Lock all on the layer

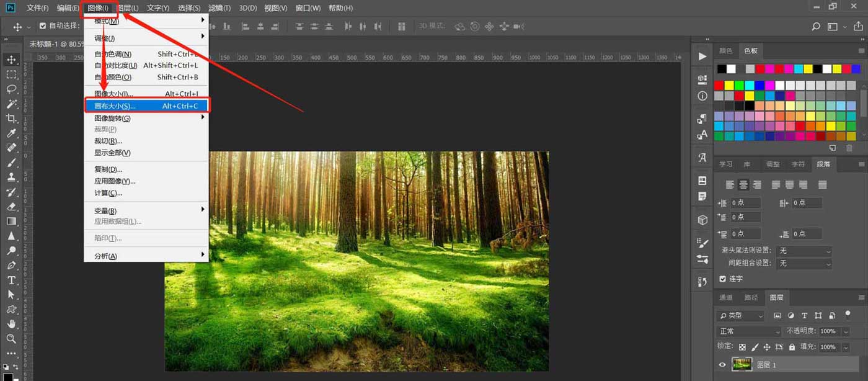click(x=792, y=347)
